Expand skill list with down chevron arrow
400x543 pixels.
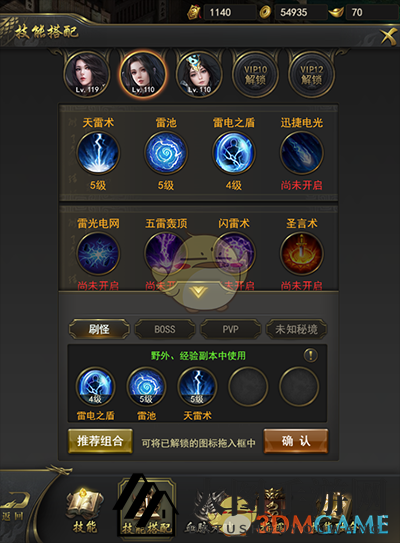(x=198, y=293)
